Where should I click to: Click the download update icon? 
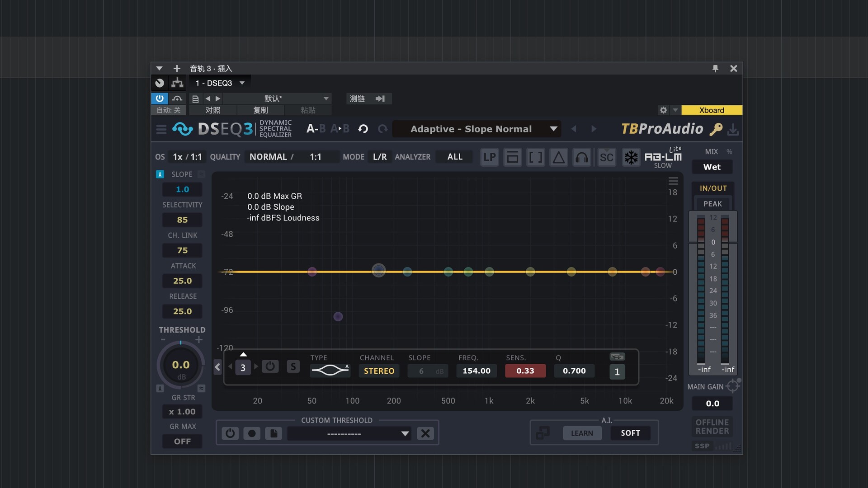pyautogui.click(x=733, y=130)
